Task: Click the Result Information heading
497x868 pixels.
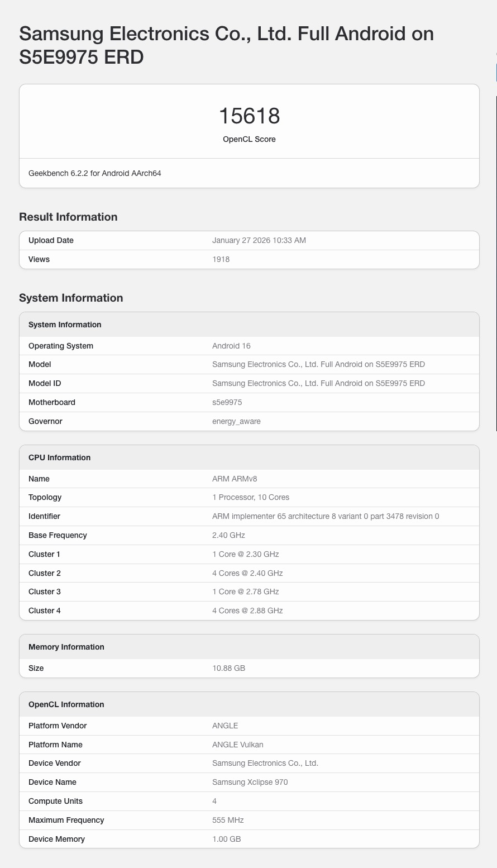Action: [x=68, y=217]
